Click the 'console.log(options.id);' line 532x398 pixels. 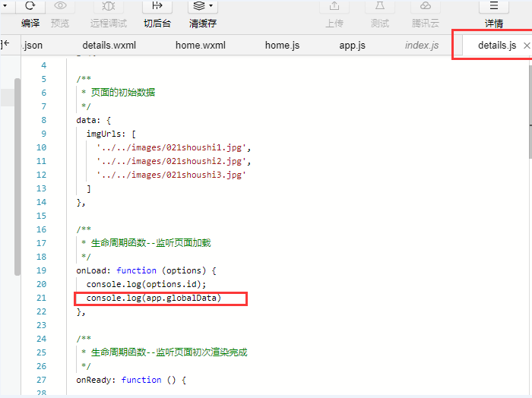click(x=146, y=284)
